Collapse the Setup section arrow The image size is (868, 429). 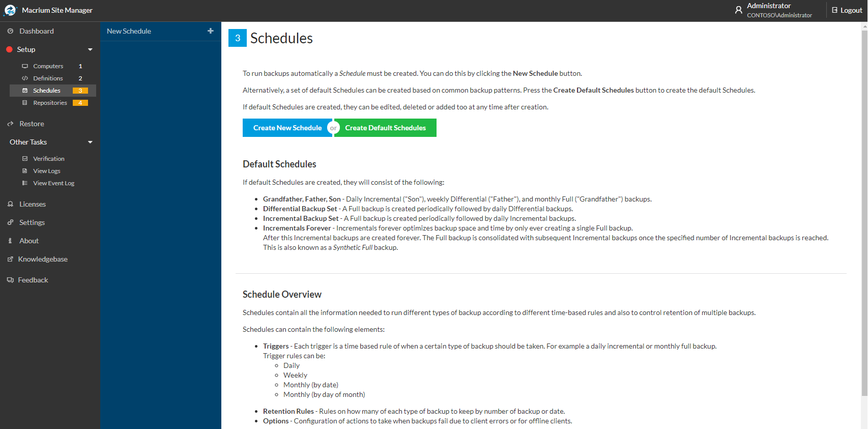91,49
